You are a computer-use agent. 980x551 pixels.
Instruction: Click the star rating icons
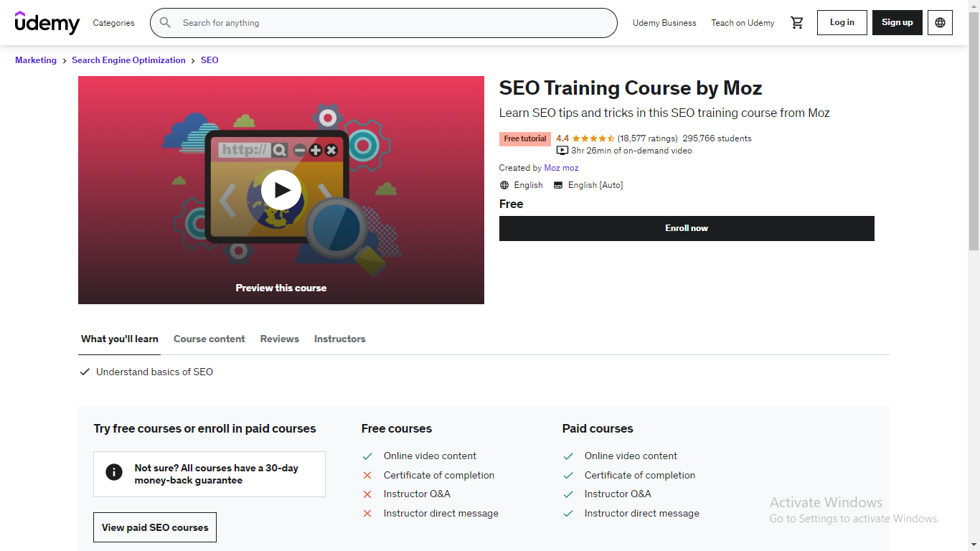593,138
